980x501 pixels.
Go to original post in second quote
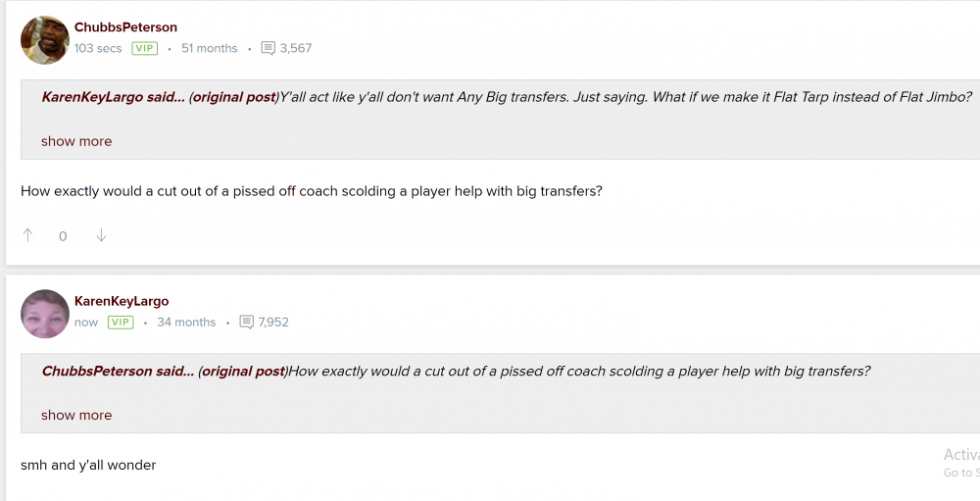243,371
